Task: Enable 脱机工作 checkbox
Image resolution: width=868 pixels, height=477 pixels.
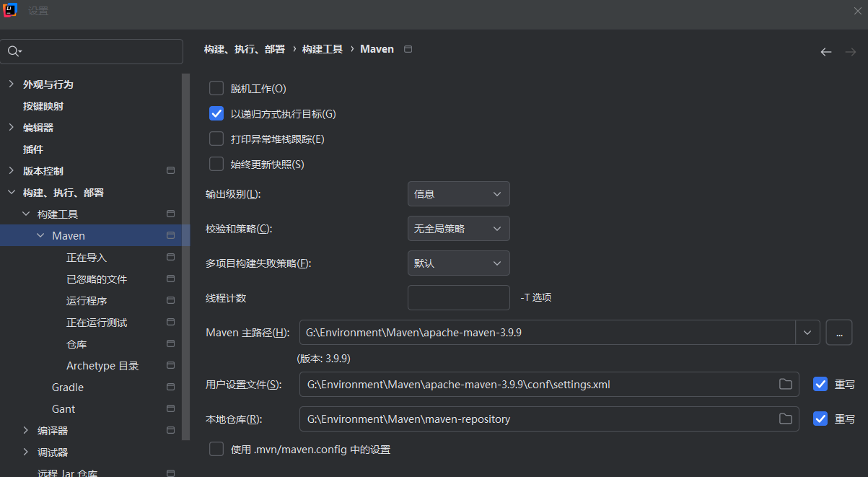Action: [x=216, y=89]
